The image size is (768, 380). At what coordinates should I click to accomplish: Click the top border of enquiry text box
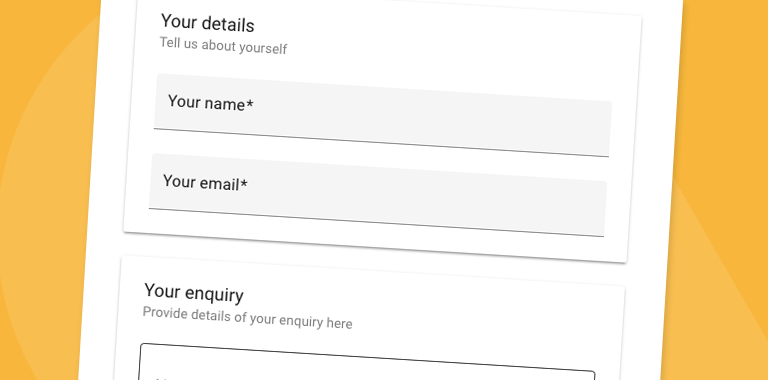[367, 358]
